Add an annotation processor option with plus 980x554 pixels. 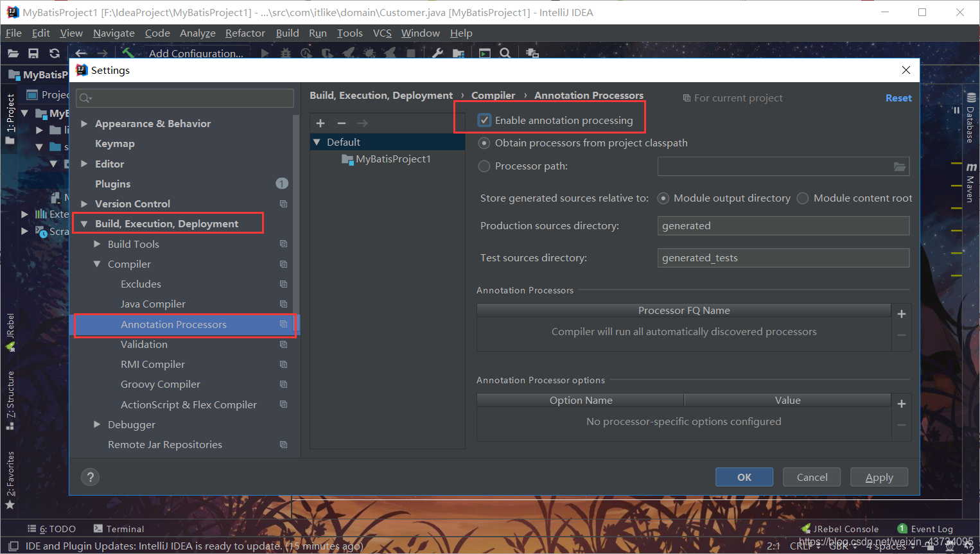click(x=902, y=404)
